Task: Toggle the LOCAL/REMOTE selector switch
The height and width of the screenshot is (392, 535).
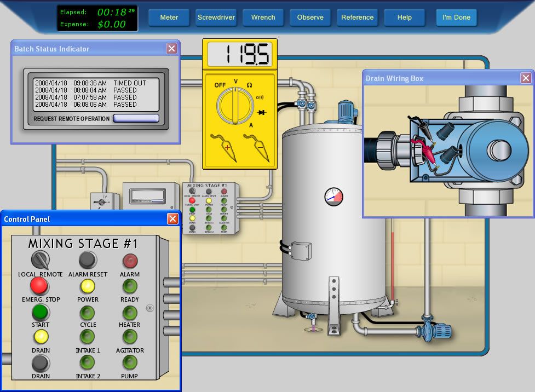Action: pyautogui.click(x=40, y=260)
